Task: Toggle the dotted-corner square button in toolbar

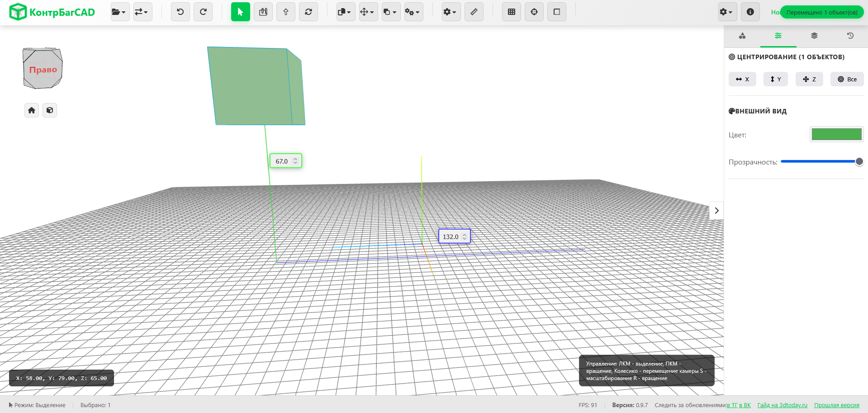Action: click(x=557, y=12)
